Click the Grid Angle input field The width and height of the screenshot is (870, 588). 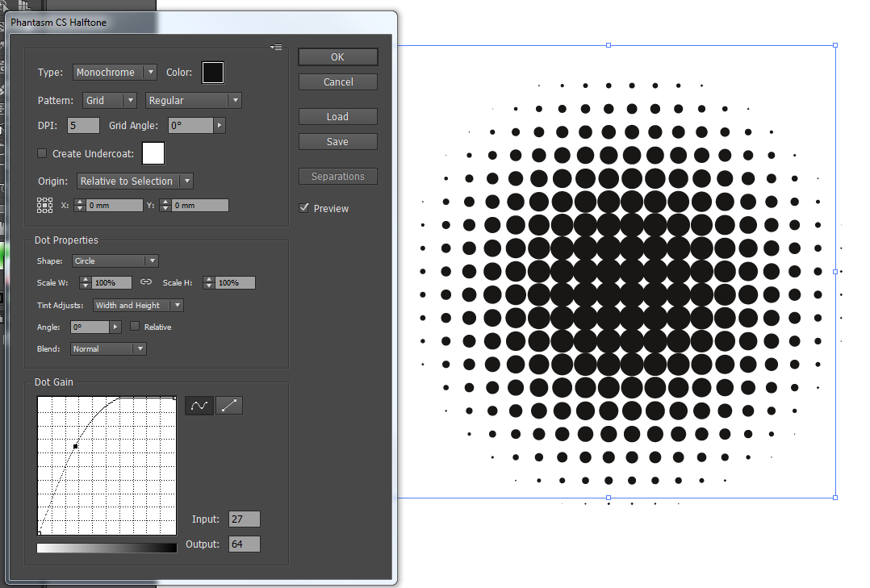tap(190, 125)
